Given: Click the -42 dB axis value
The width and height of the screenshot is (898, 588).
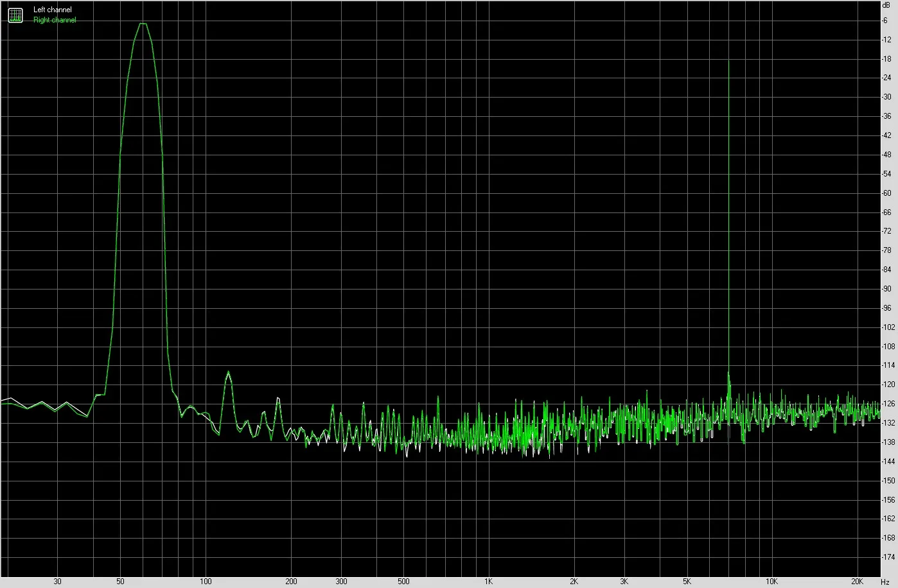Looking at the screenshot, I should click(886, 135).
